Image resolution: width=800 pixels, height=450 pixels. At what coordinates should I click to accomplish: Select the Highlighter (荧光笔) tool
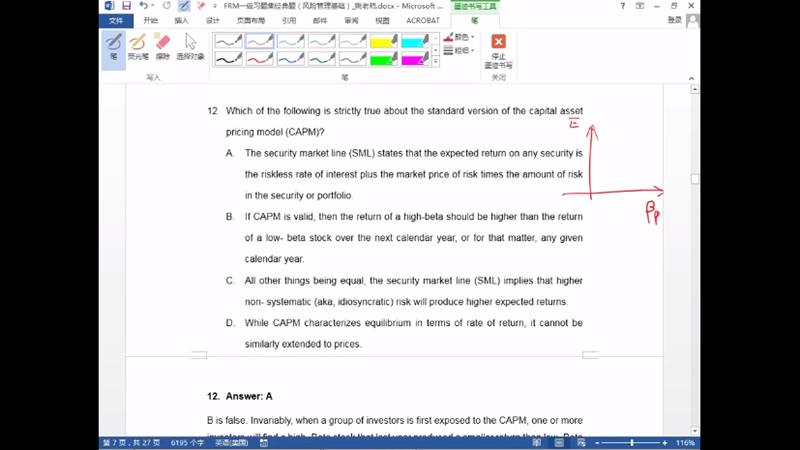pyautogui.click(x=138, y=47)
